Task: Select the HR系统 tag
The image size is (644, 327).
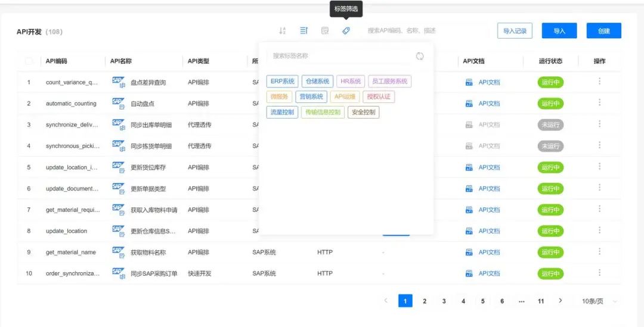Action: point(351,81)
